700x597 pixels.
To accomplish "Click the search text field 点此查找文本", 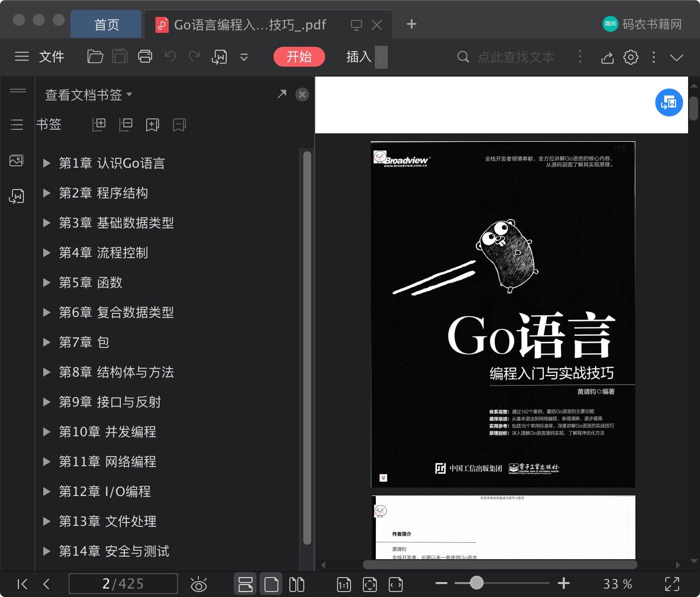I will click(516, 57).
